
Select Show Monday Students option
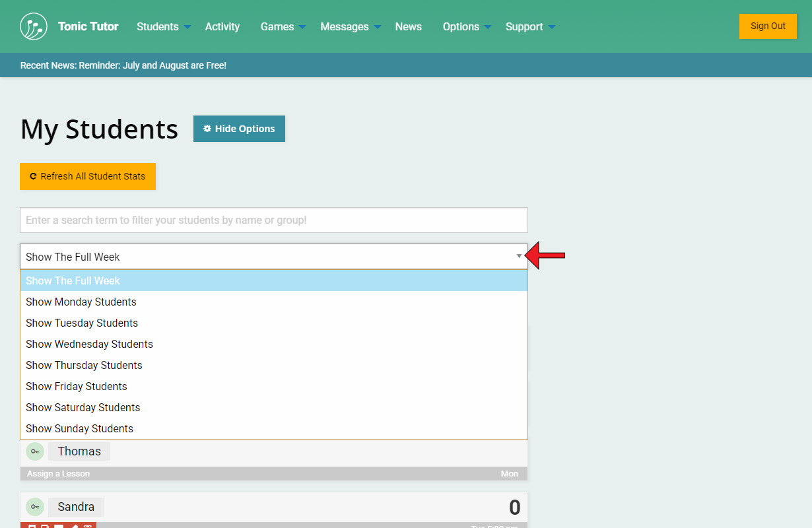pyautogui.click(x=81, y=302)
